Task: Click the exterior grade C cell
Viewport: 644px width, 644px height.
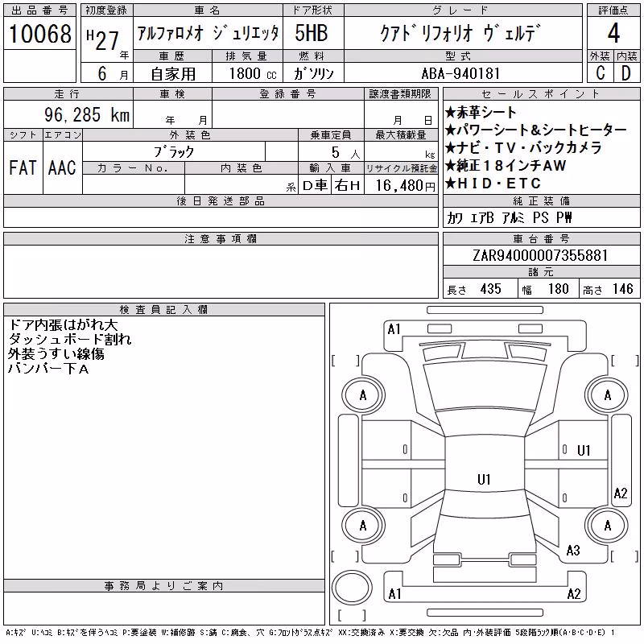Action: tap(601, 72)
